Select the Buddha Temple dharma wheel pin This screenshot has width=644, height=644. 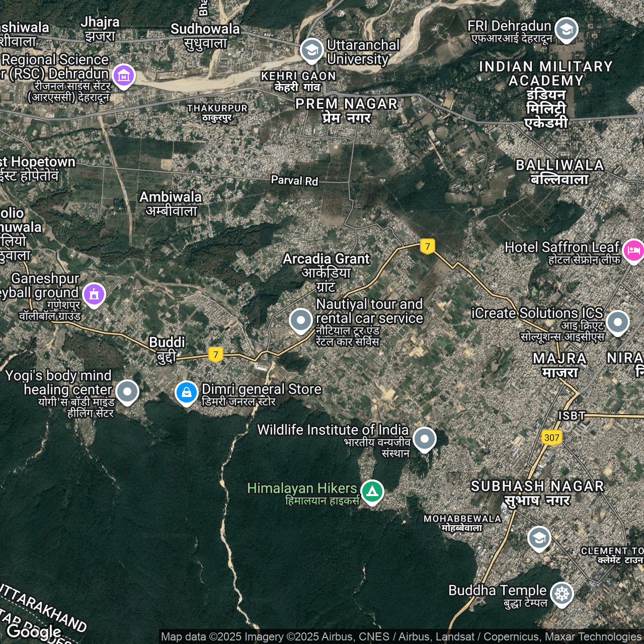tap(561, 594)
